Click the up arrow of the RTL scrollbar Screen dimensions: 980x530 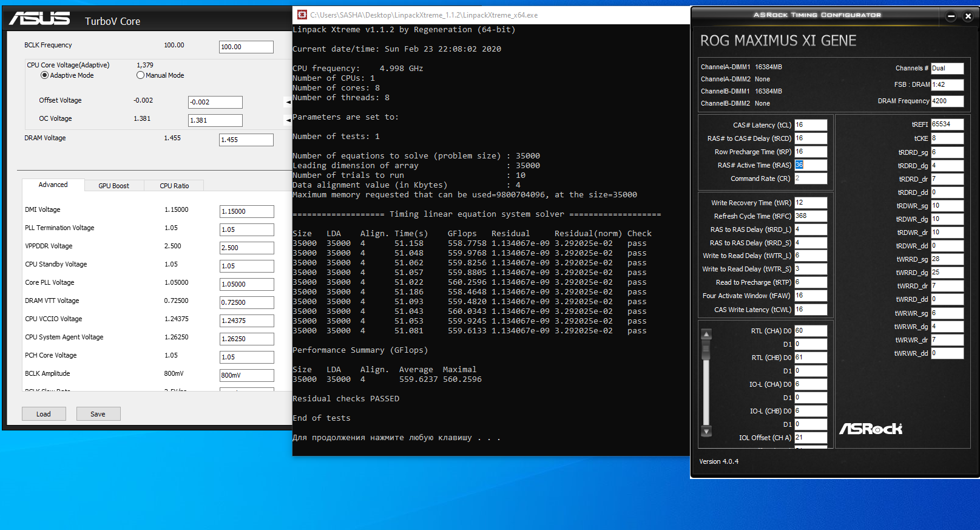click(x=706, y=334)
